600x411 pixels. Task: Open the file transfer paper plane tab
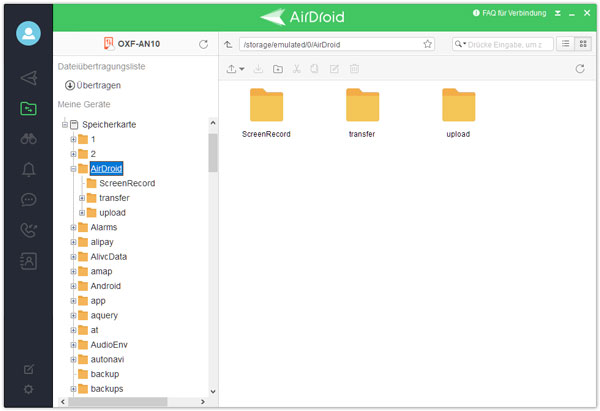tap(29, 78)
